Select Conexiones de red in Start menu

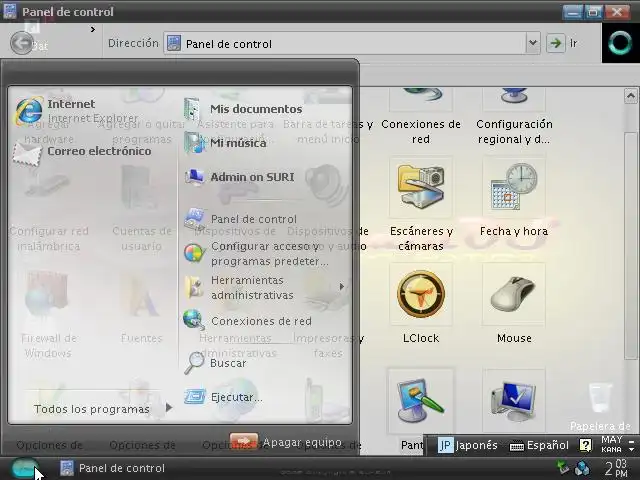point(261,321)
